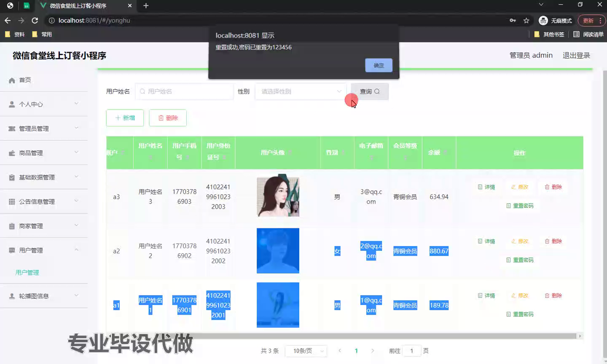Click the address bar URL
The width and height of the screenshot is (607, 364).
94,20
